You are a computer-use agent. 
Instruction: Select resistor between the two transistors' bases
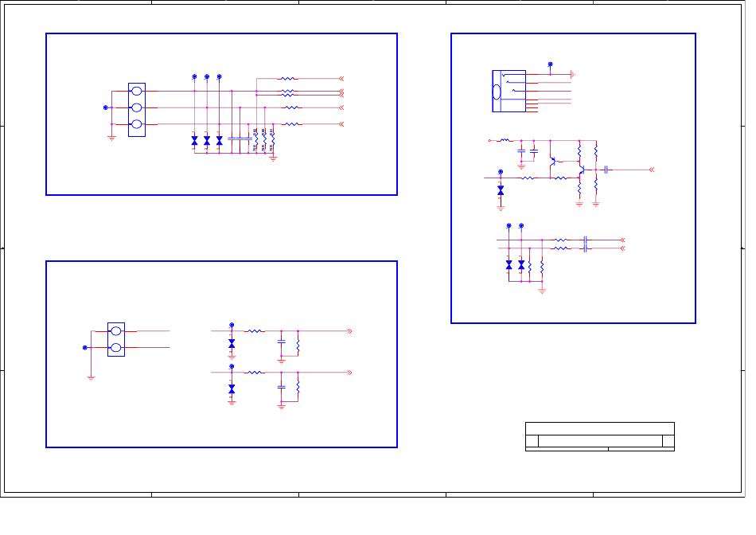pyautogui.click(x=561, y=178)
